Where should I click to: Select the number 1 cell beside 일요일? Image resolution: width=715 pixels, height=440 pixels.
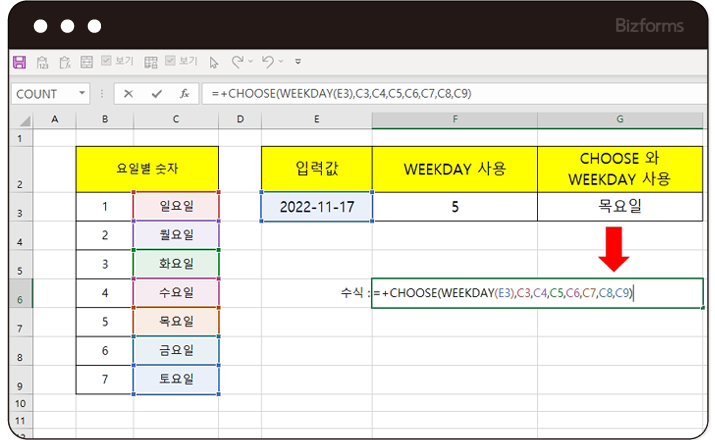105,207
